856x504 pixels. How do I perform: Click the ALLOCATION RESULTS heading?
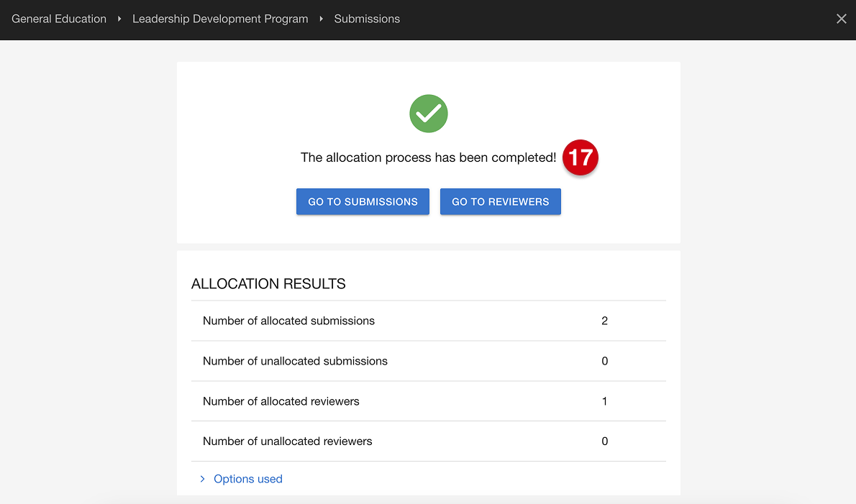[268, 284]
